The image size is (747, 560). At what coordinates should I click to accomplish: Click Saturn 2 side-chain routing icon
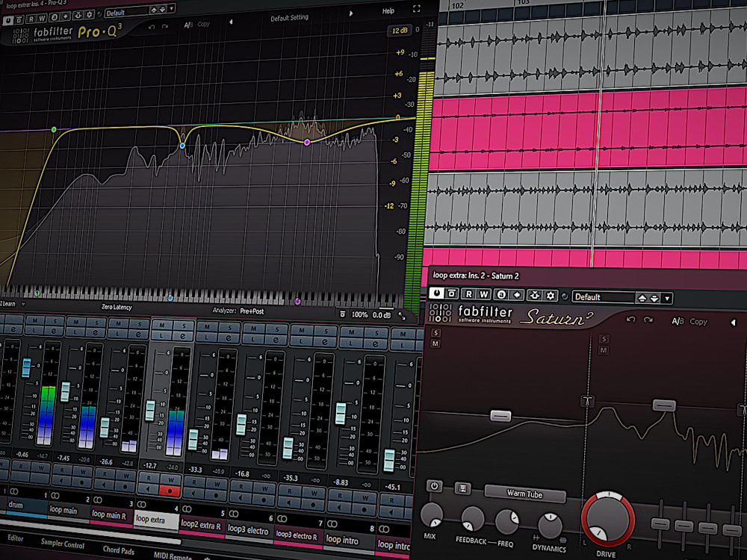pos(535,295)
